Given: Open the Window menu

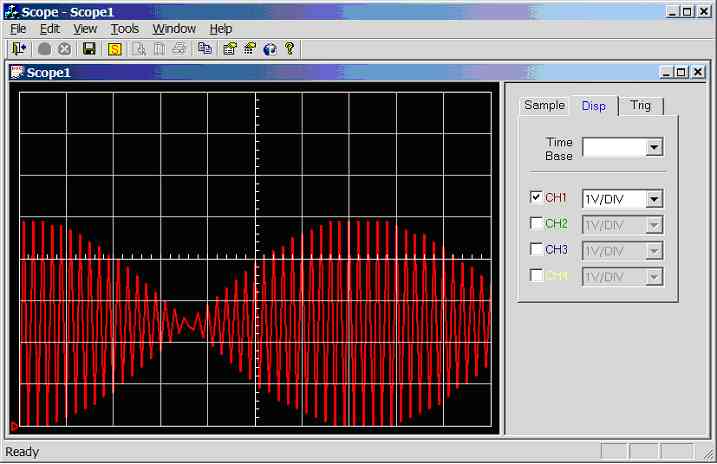Looking at the screenshot, I should coord(174,29).
